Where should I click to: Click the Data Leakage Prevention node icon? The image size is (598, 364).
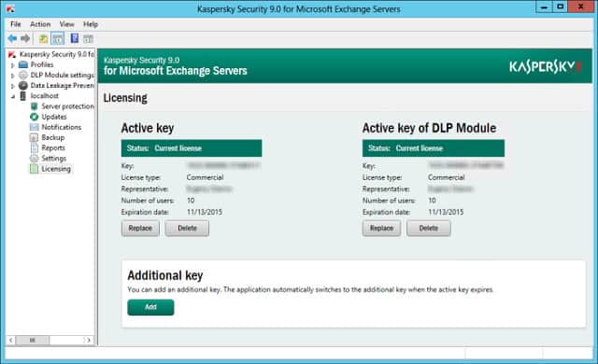click(23, 85)
